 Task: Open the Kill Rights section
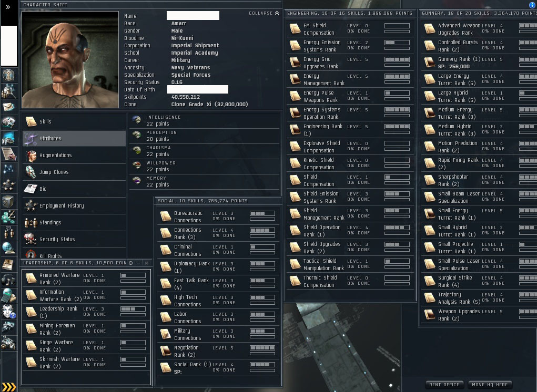click(x=74, y=254)
